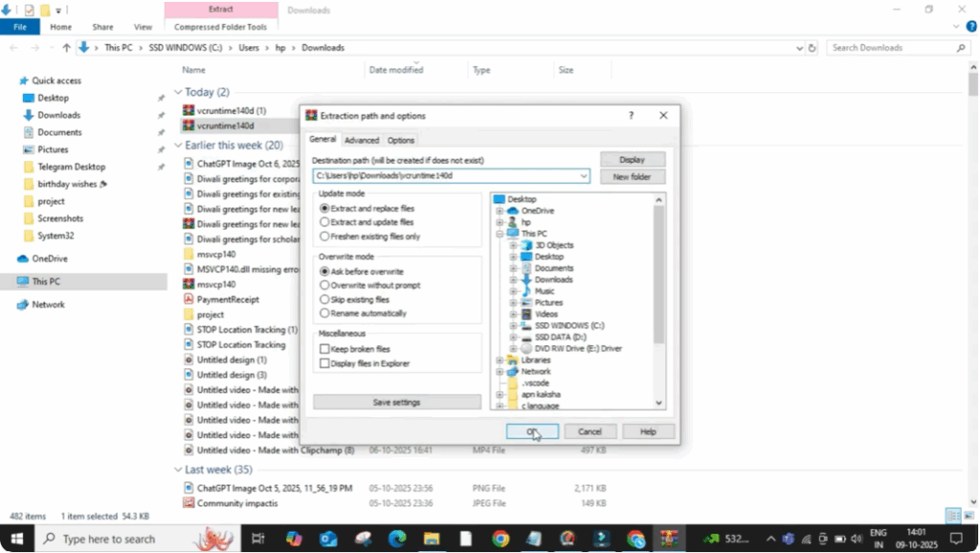980x553 pixels.
Task: Open the Compressed Folder Tools Extract tab
Action: pos(221,9)
